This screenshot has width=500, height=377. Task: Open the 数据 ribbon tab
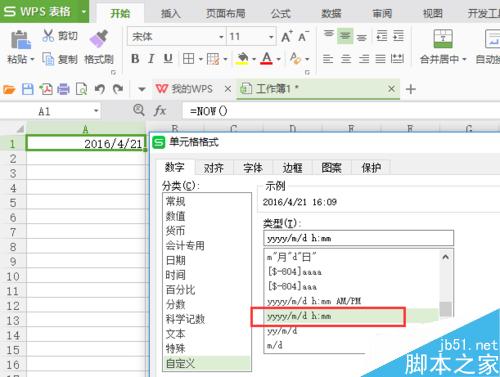[331, 13]
